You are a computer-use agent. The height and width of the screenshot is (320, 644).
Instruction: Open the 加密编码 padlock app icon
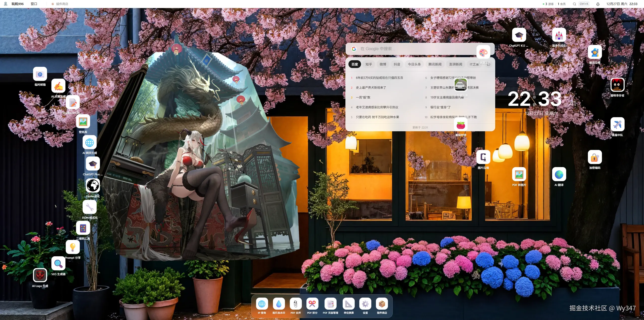tap(595, 157)
